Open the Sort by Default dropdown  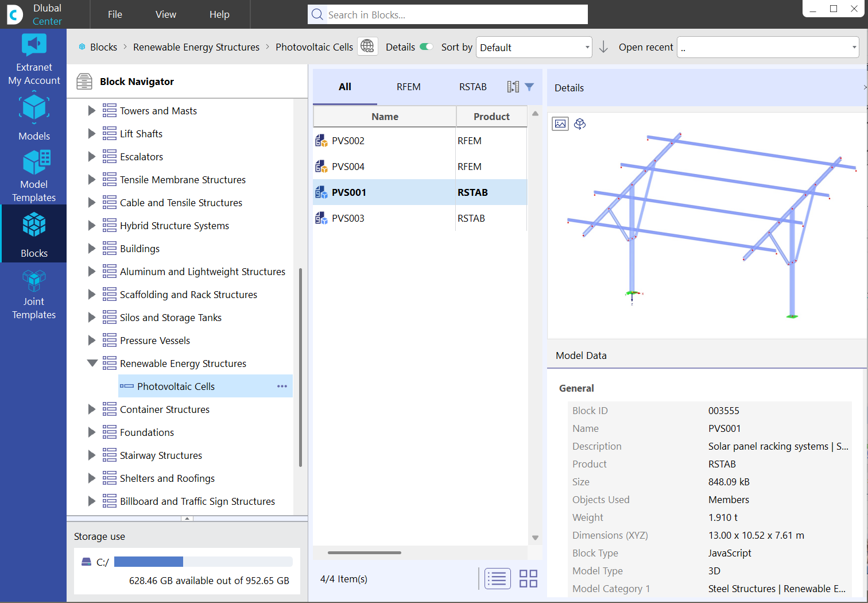(x=533, y=47)
